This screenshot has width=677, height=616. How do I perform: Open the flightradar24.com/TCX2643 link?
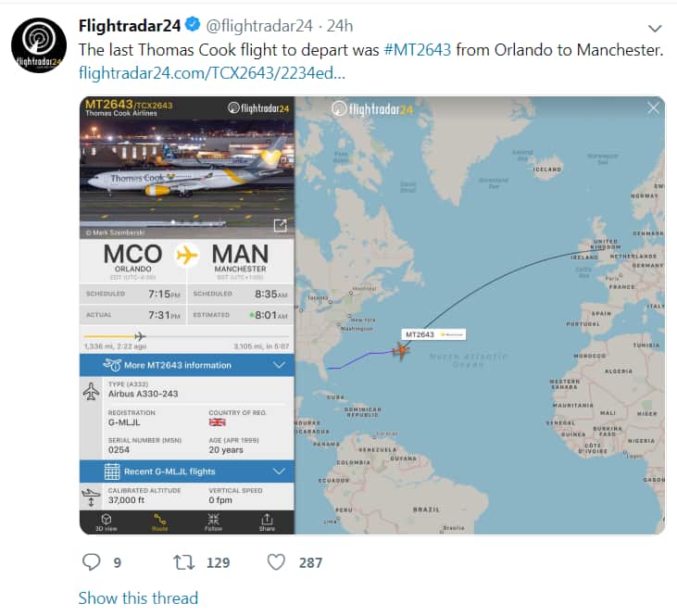[x=212, y=73]
